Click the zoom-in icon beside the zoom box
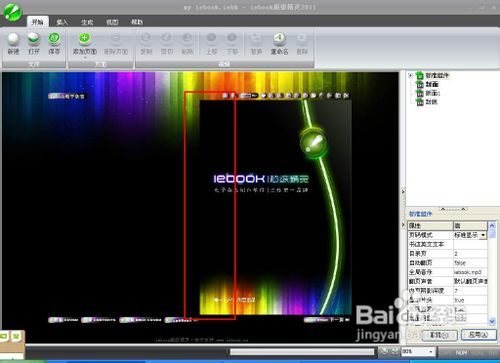This screenshot has height=363, width=500. click(x=395, y=351)
